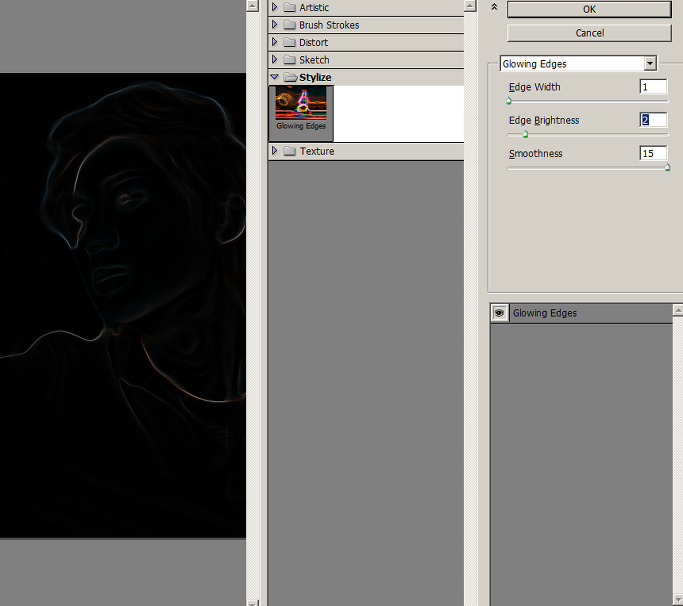The height and width of the screenshot is (606, 683).
Task: Select the Glowing Edges filter thumbnail
Action: coord(301,113)
